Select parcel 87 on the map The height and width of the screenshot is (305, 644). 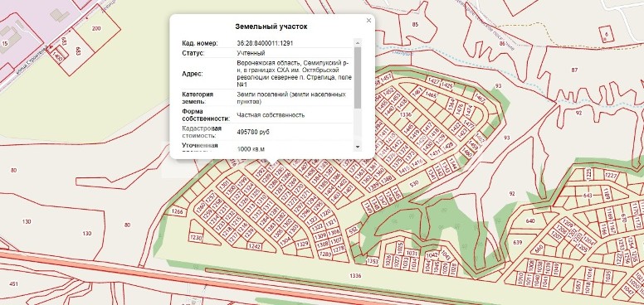(574, 70)
